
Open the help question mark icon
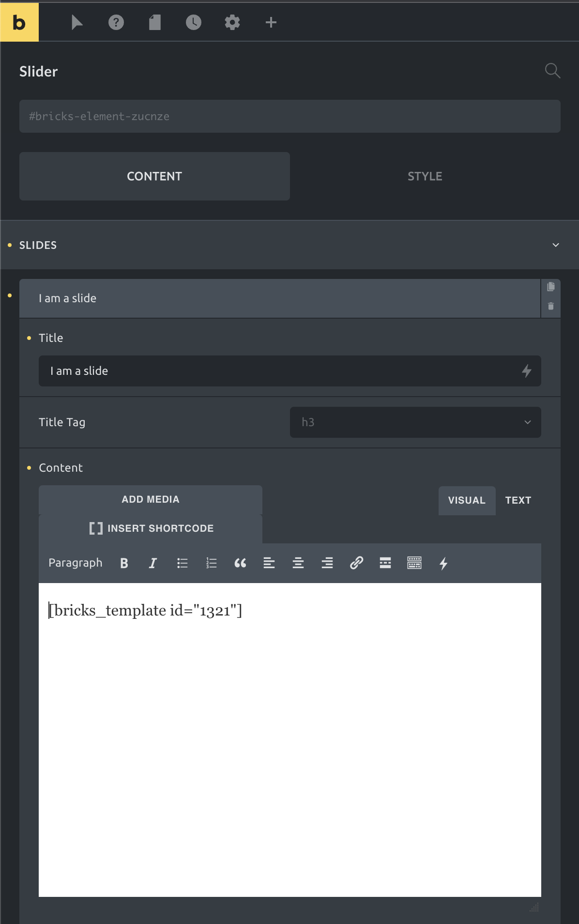click(x=116, y=22)
